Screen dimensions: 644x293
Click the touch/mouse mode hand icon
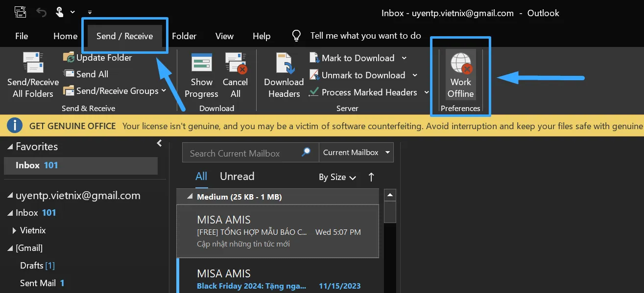point(60,12)
